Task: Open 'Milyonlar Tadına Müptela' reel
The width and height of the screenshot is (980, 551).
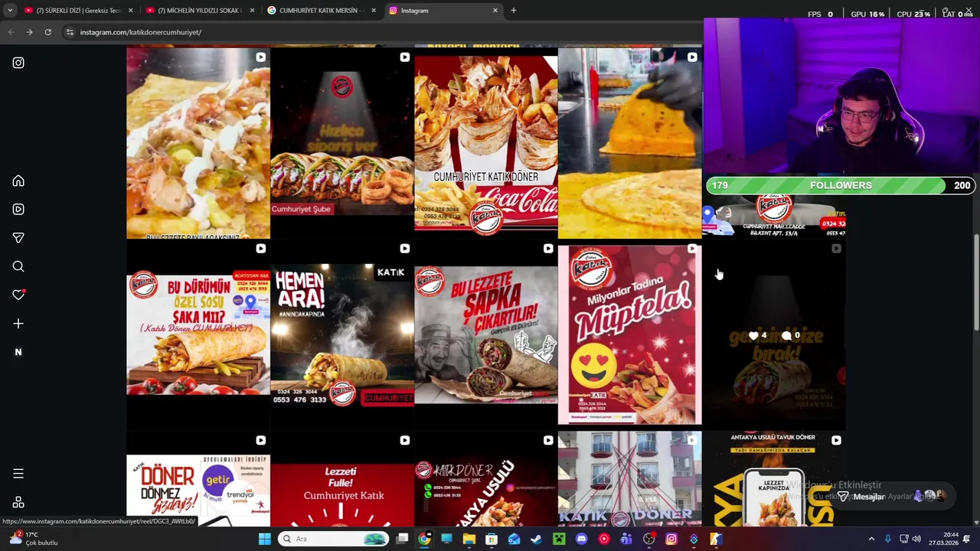Action: 629,334
